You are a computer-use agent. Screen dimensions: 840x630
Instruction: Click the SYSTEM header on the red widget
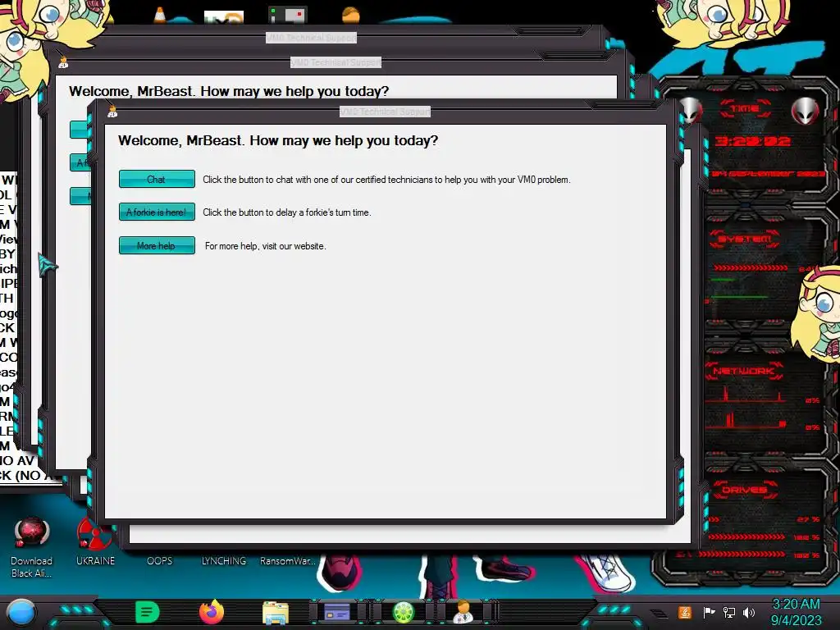tap(745, 239)
